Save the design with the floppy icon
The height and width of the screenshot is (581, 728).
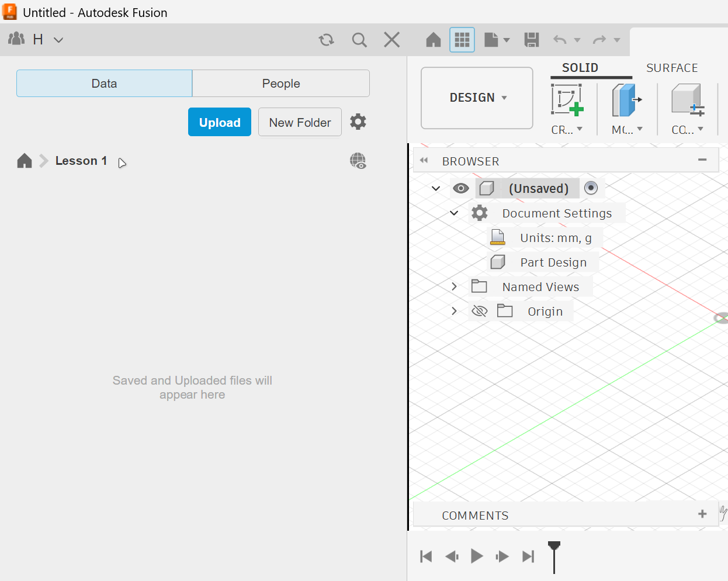click(x=532, y=40)
